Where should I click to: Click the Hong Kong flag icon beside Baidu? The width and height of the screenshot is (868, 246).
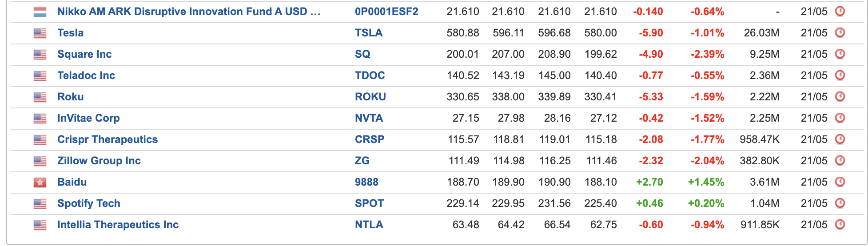[x=40, y=182]
